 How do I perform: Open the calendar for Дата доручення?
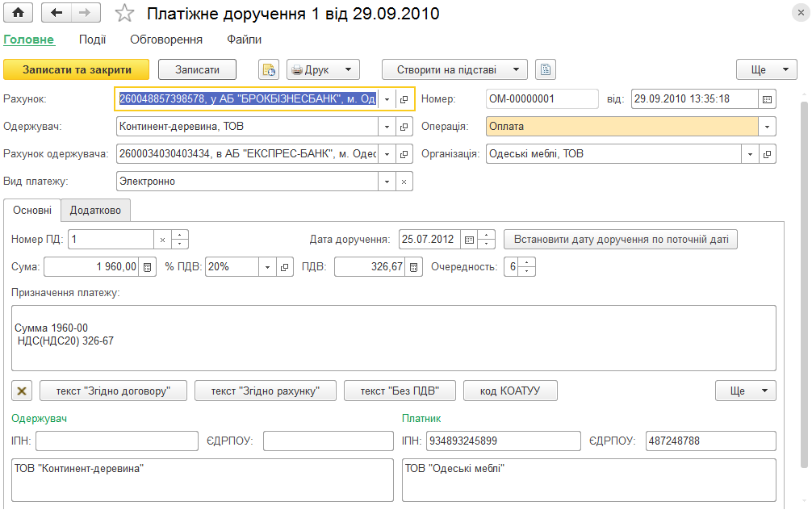pyautogui.click(x=469, y=239)
